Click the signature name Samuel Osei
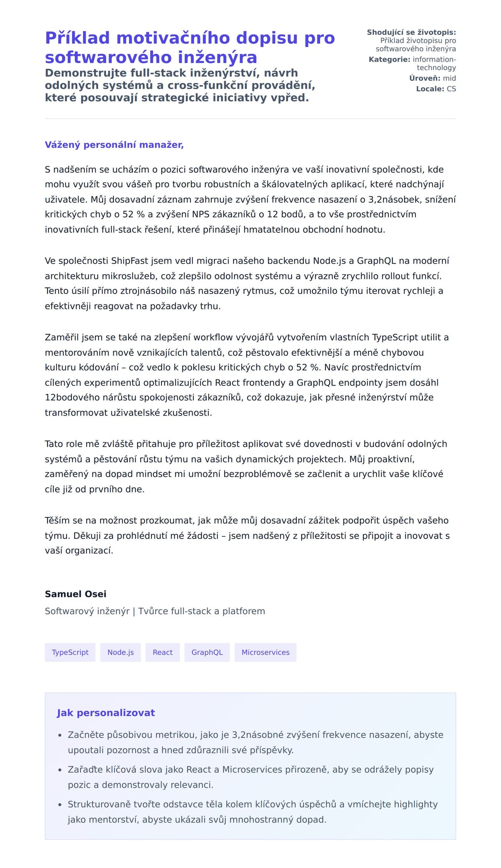Viewport: 501px width, 868px height. pyautogui.click(x=76, y=594)
